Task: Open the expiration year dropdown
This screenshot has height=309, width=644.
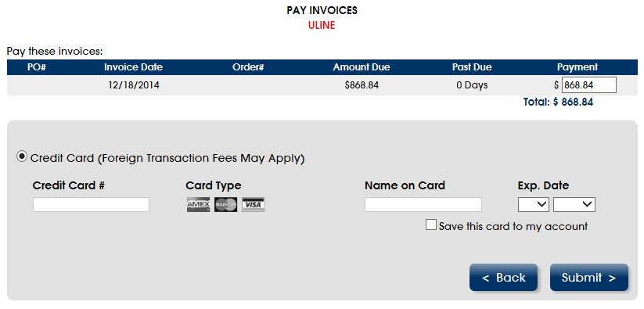Action: click(x=574, y=204)
